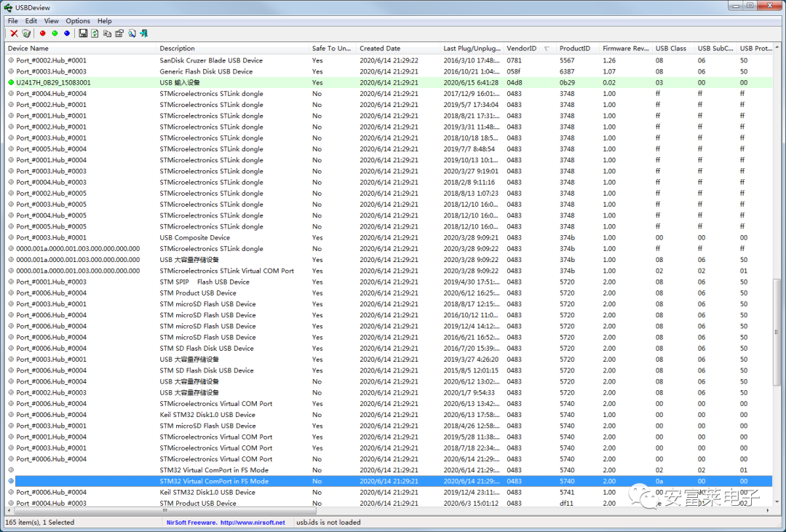786x532 pixels.
Task: Click the horizontal scrollbar left arrow
Action: point(8,510)
